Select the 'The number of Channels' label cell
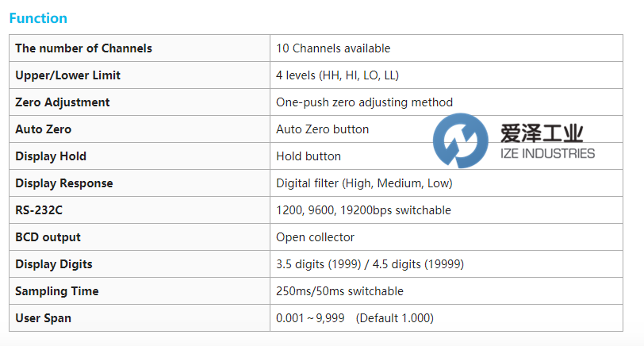Image resolution: width=644 pixels, height=346 pixels. 83,48
